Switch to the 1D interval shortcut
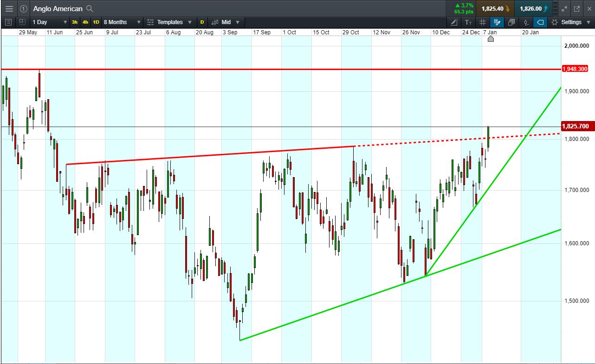Screen dimensions: 595x364 click(96, 22)
